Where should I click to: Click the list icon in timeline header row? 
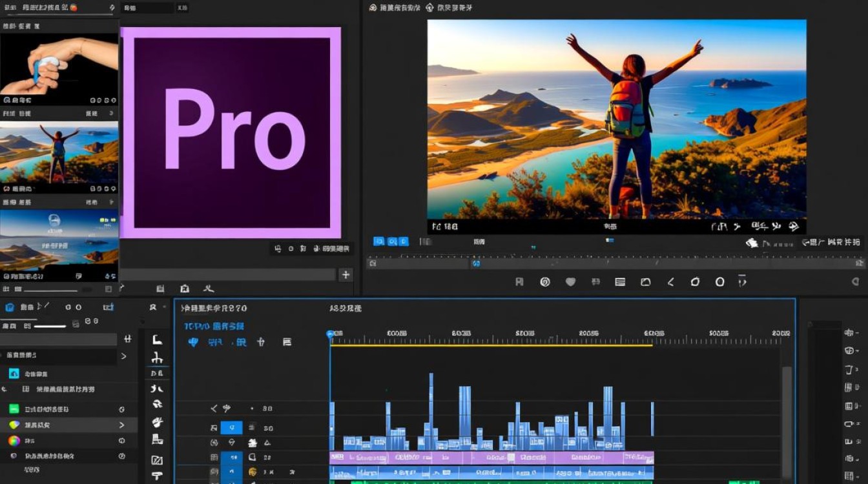click(287, 342)
